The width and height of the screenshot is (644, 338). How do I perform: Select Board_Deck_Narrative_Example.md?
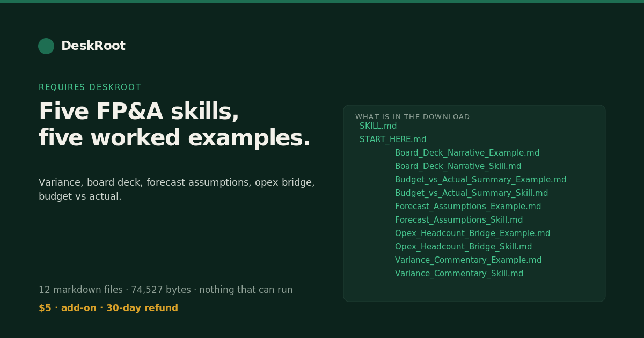click(x=467, y=153)
